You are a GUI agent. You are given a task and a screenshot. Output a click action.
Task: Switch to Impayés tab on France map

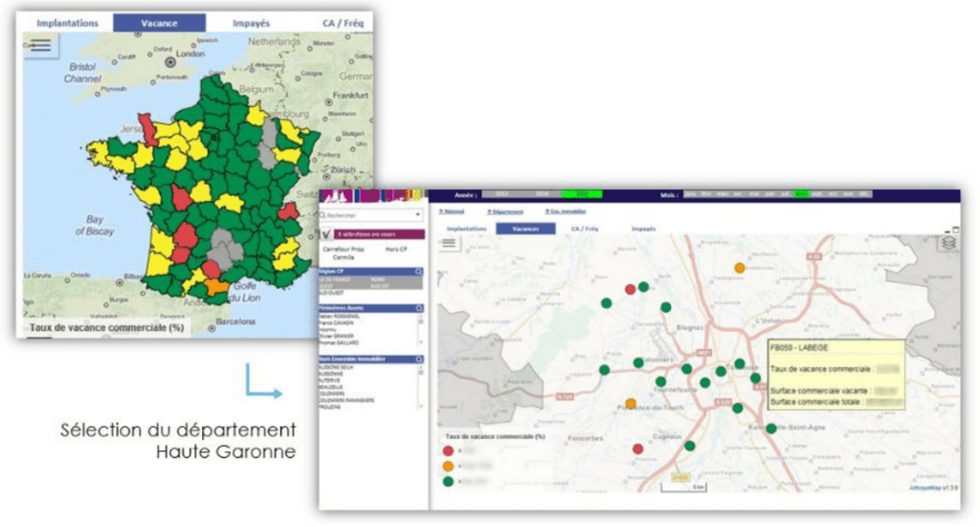[x=251, y=23]
